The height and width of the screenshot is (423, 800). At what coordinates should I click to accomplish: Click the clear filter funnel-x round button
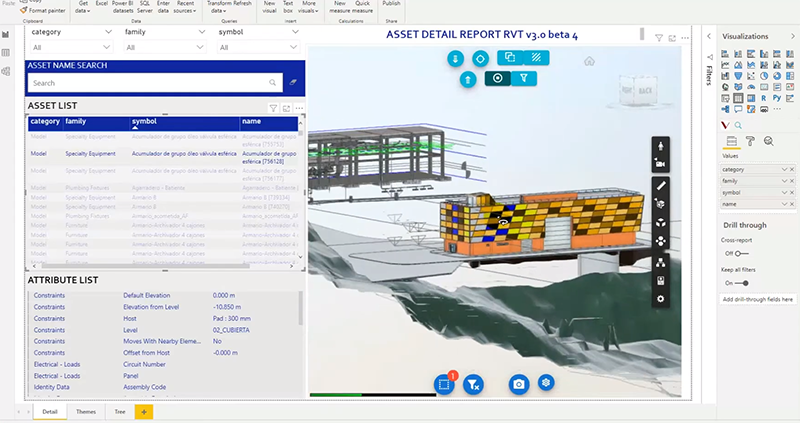[x=473, y=384]
